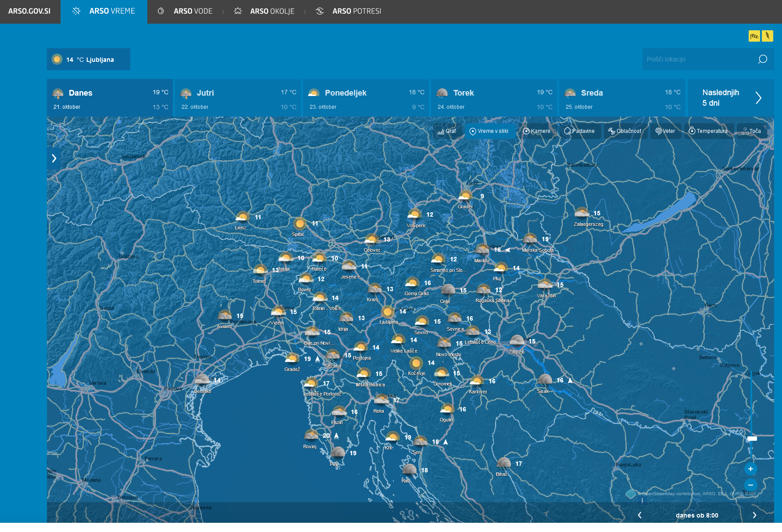The width and height of the screenshot is (782, 532).
Task: Go to previous time step arrow
Action: pos(639,515)
